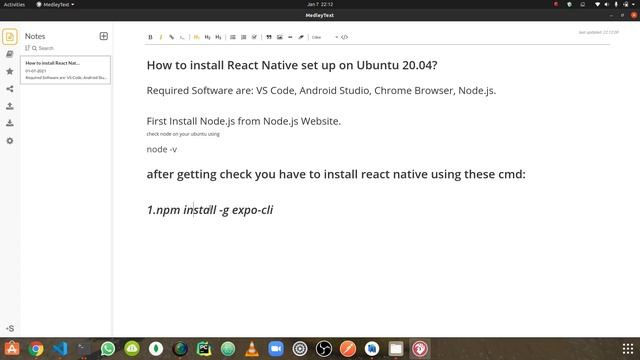The height and width of the screenshot is (360, 640).
Task: Apply Heading 3 style
Action: point(218,37)
